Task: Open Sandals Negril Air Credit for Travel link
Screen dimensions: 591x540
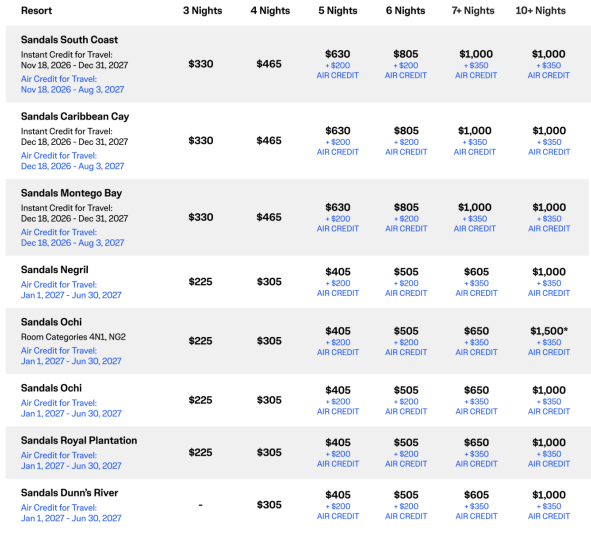Action: pos(71,290)
